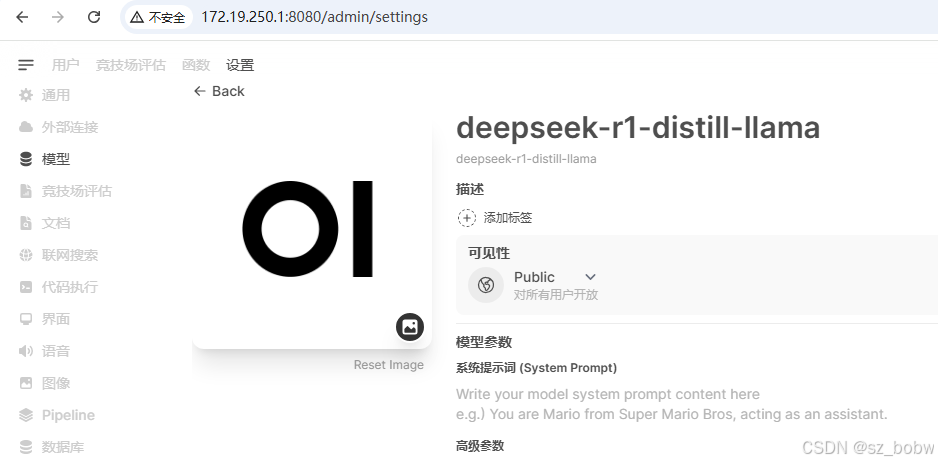This screenshot has width=938, height=463.
Task: Open 竞技场评估 document icon in sidebar
Action: point(26,191)
